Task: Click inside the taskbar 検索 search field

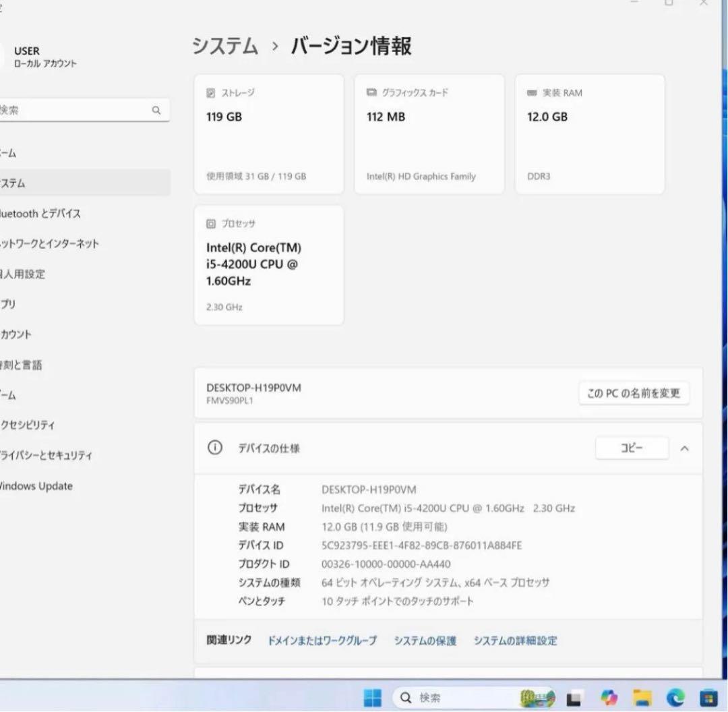Action: pos(445,697)
